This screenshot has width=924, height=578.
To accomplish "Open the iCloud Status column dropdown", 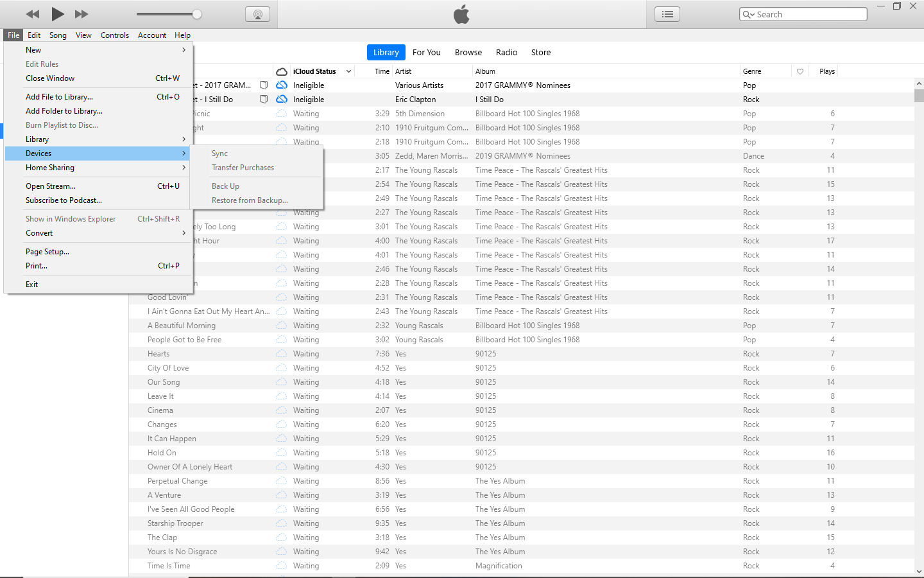I will point(348,71).
